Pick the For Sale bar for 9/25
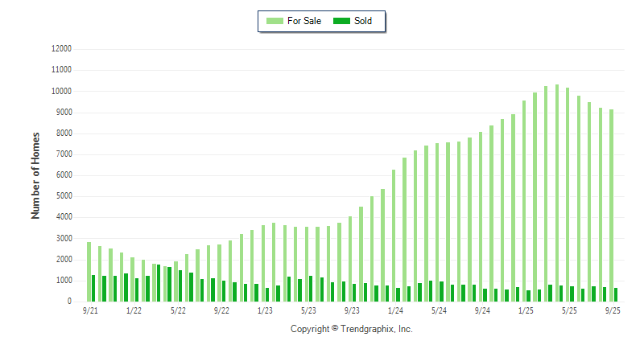Image resolution: width=644 pixels, height=349 pixels. (611, 206)
